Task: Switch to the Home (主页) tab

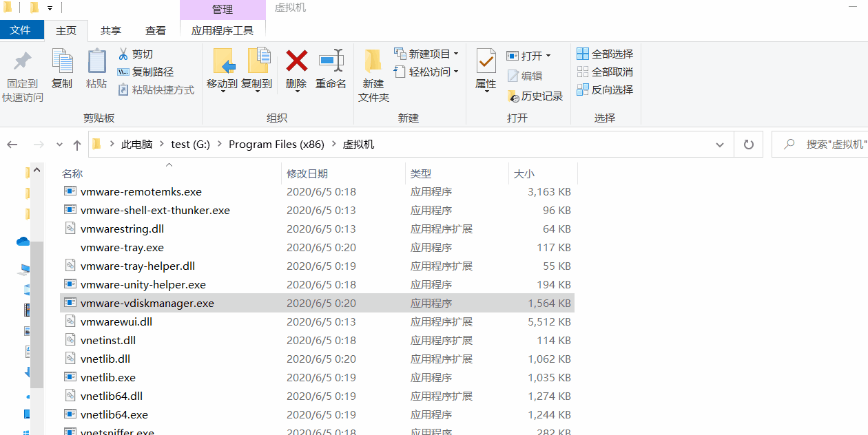Action: (66, 30)
